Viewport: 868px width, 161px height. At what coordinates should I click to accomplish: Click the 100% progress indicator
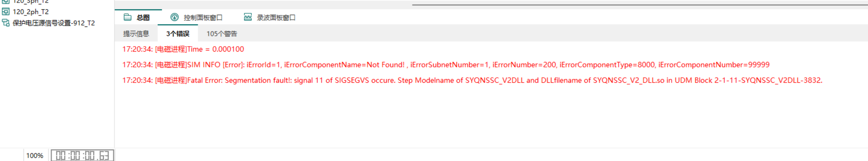(35, 156)
